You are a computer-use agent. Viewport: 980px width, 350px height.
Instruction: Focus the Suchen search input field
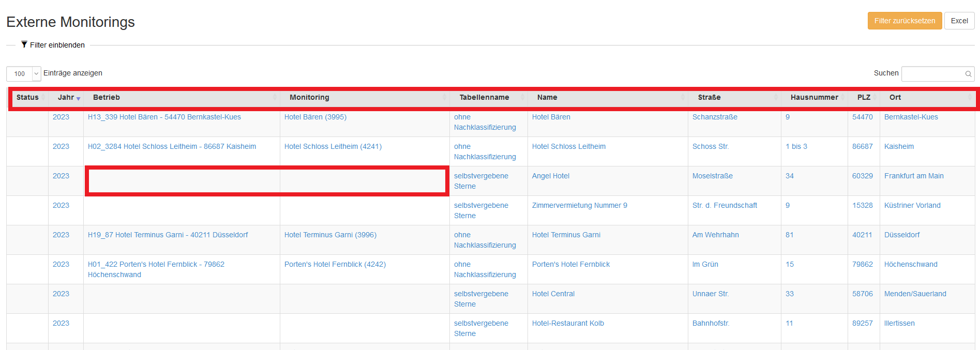click(x=933, y=74)
